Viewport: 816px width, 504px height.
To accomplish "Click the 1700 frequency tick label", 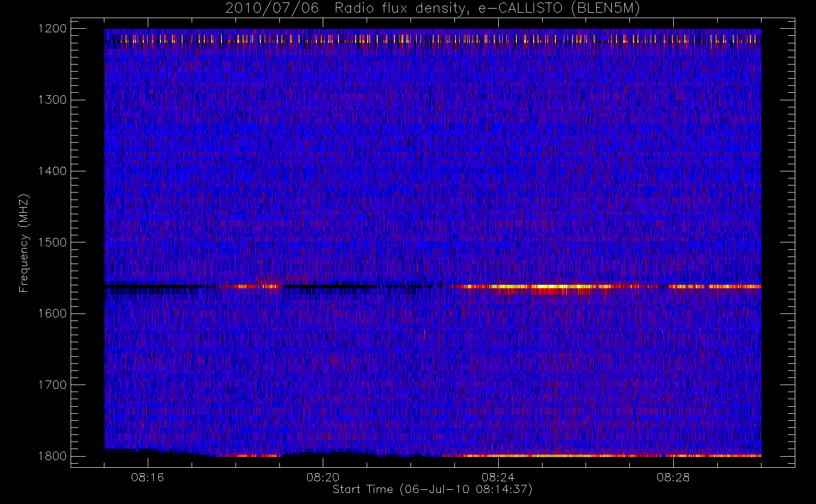I will (52, 385).
